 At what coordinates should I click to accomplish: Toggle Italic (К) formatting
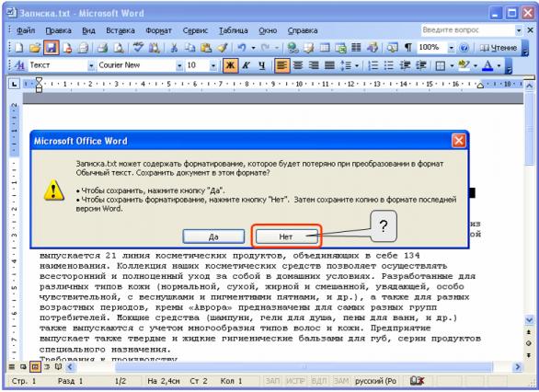pyautogui.click(x=247, y=65)
